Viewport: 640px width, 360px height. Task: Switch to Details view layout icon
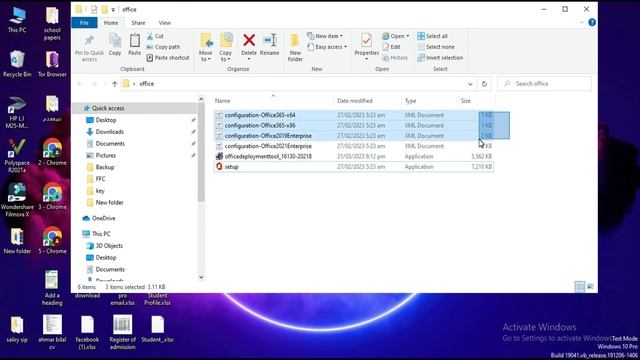point(580,287)
